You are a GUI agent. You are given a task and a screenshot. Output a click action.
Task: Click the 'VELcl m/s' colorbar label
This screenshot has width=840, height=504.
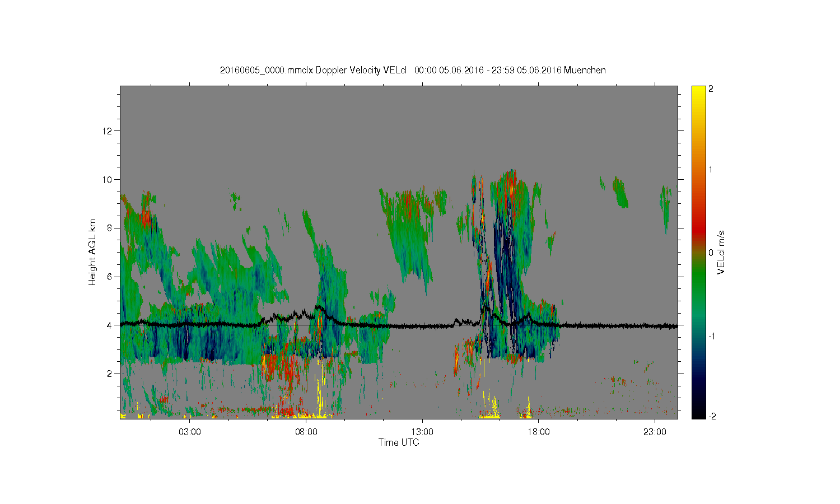pos(721,252)
